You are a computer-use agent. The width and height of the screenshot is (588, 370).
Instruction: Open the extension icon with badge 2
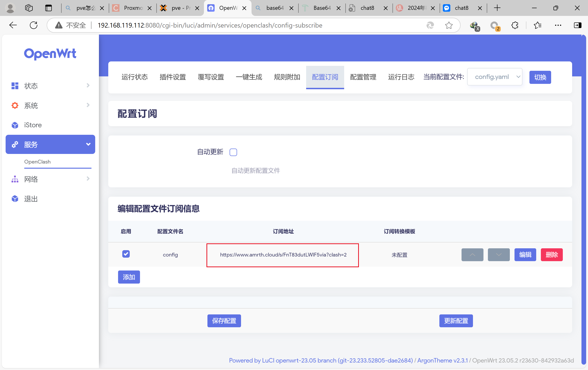click(495, 26)
